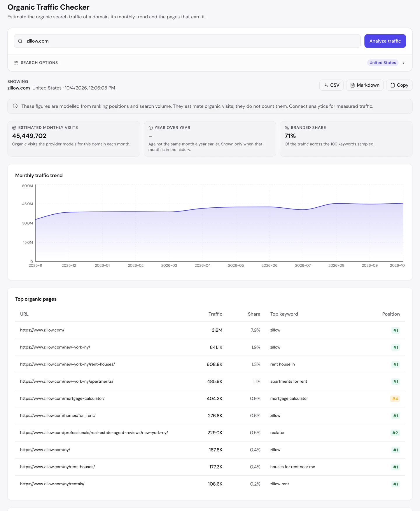Select the ny/rentals/ URL
Viewport: 420px width, 511px height.
(52, 484)
